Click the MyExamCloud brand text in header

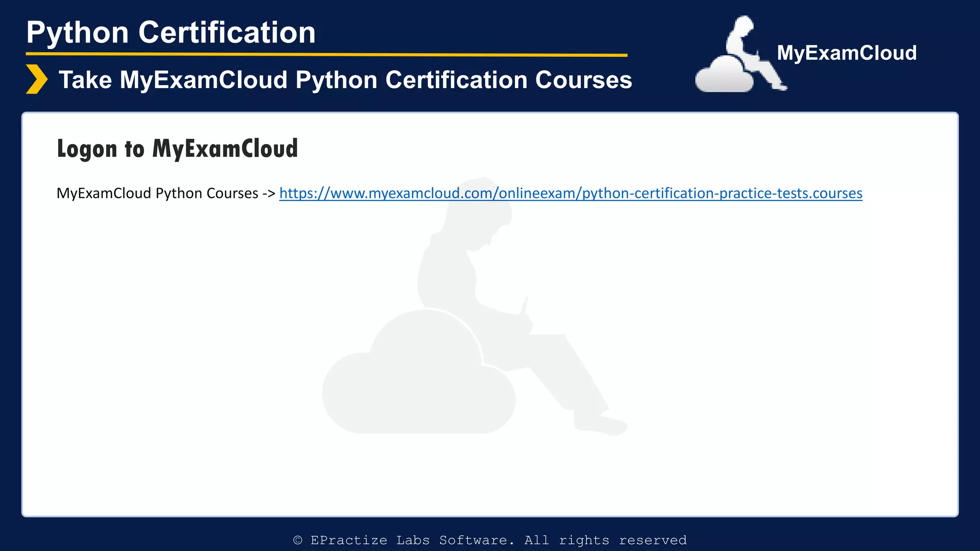pos(846,53)
